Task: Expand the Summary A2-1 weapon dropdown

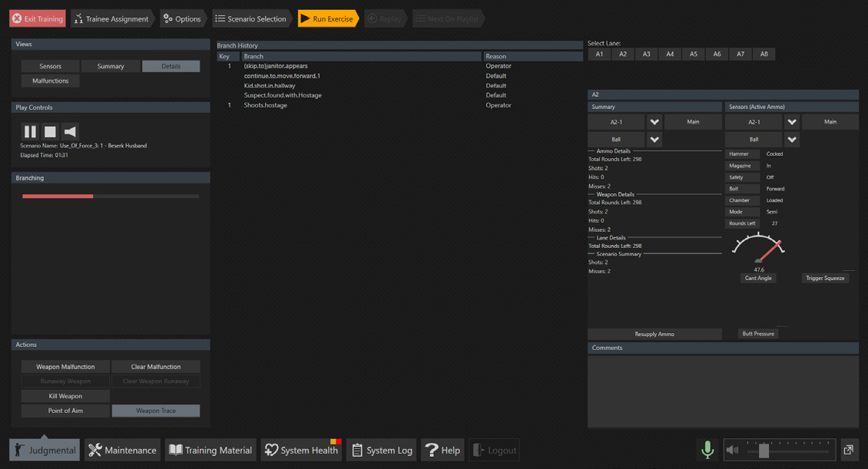Action: pyautogui.click(x=654, y=122)
